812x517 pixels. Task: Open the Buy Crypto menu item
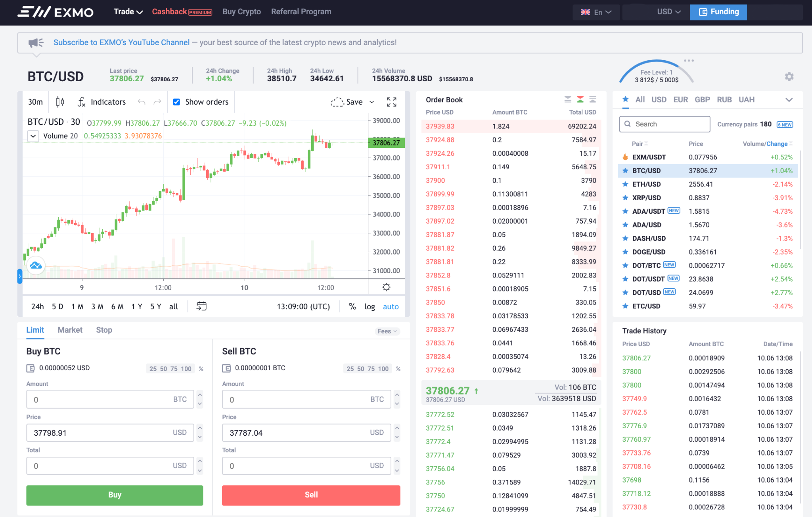coord(241,12)
